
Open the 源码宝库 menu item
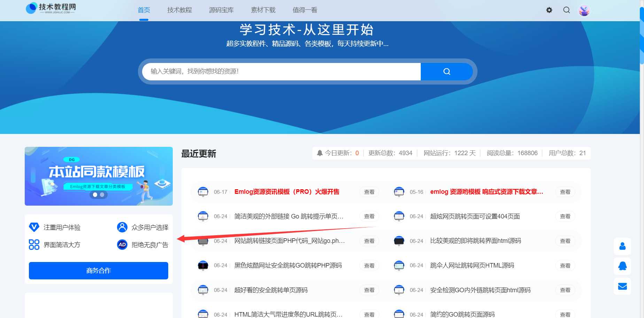pyautogui.click(x=222, y=10)
